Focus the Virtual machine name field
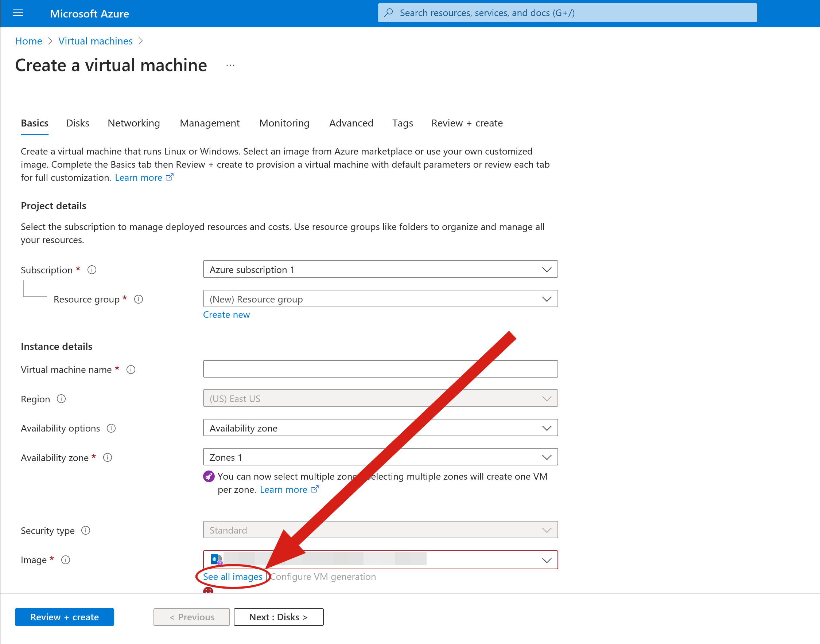Image resolution: width=820 pixels, height=644 pixels. (x=380, y=369)
